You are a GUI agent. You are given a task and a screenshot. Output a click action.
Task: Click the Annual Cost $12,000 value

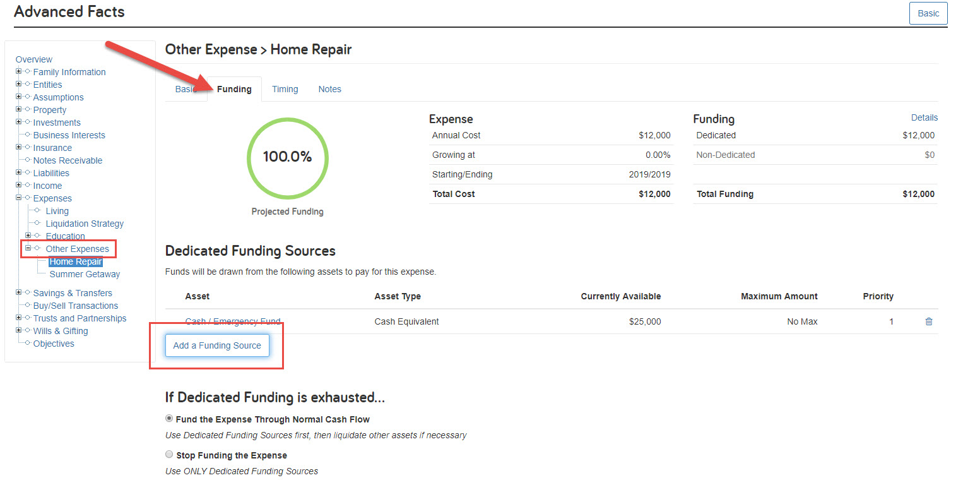pyautogui.click(x=654, y=135)
